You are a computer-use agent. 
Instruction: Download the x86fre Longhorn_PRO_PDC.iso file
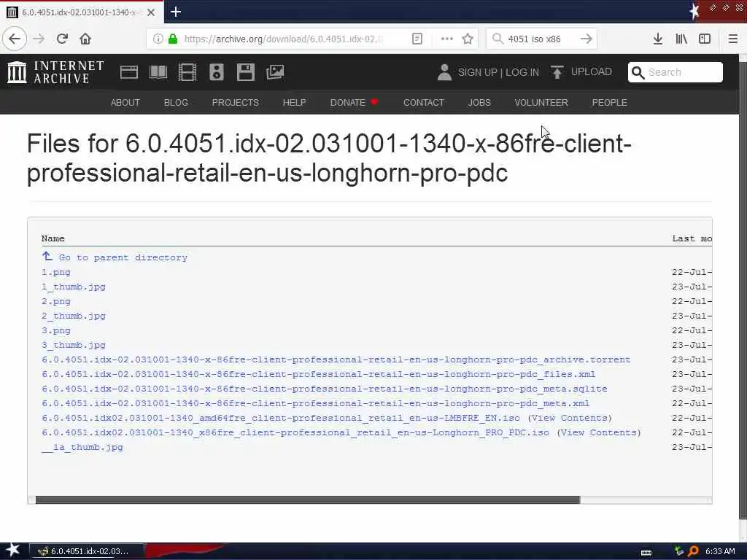(295, 432)
